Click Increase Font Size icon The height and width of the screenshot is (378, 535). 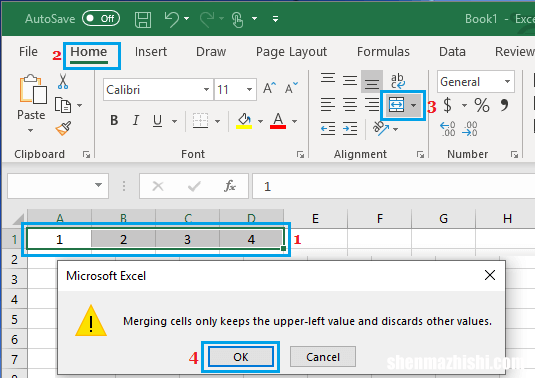(269, 88)
